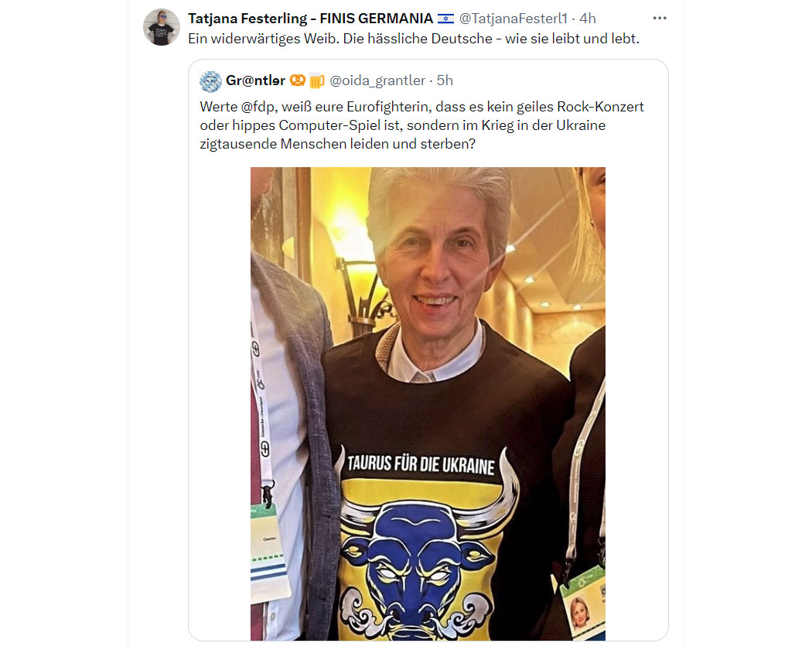Image resolution: width=812 pixels, height=650 pixels.
Task: Click the pretzel emoji beside Gr@ntler
Action: click(x=297, y=80)
